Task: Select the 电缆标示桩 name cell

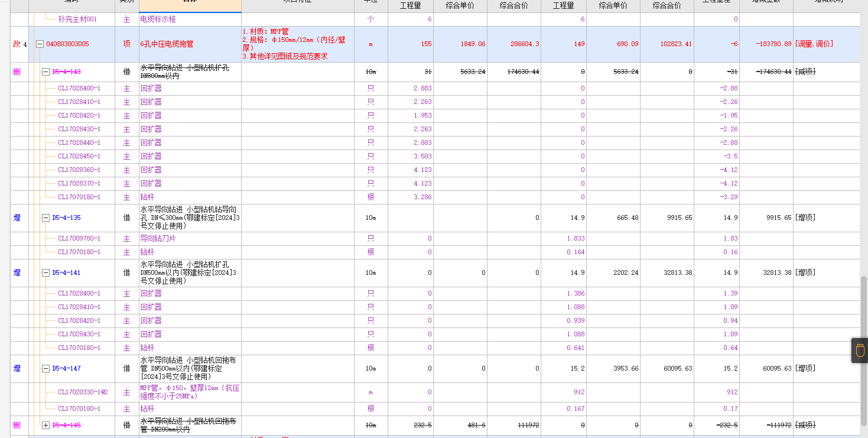Action: [x=190, y=20]
